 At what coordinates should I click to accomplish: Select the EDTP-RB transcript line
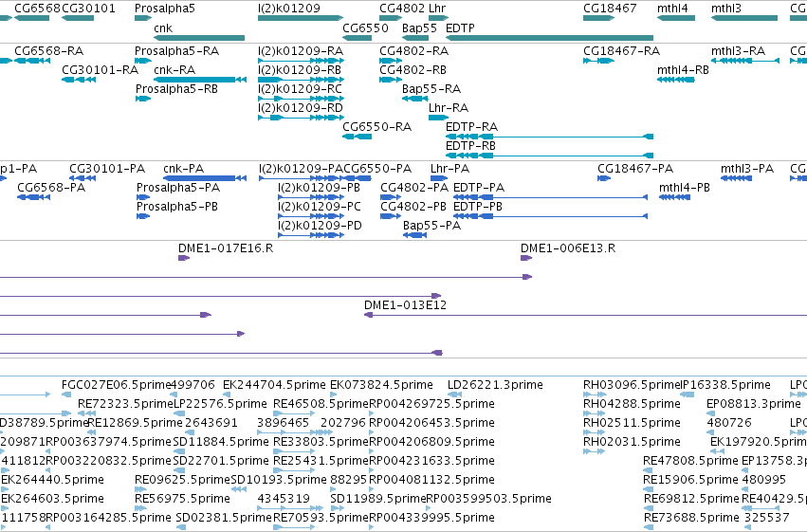pyautogui.click(x=550, y=156)
